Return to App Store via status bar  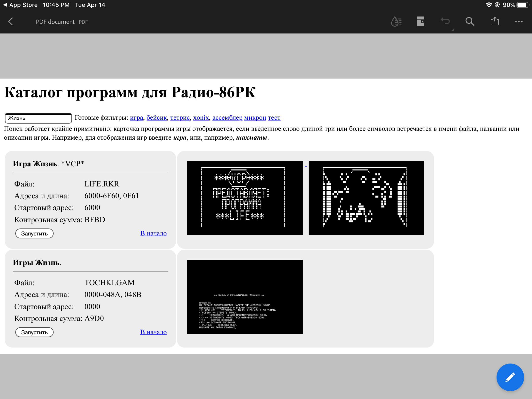(21, 5)
